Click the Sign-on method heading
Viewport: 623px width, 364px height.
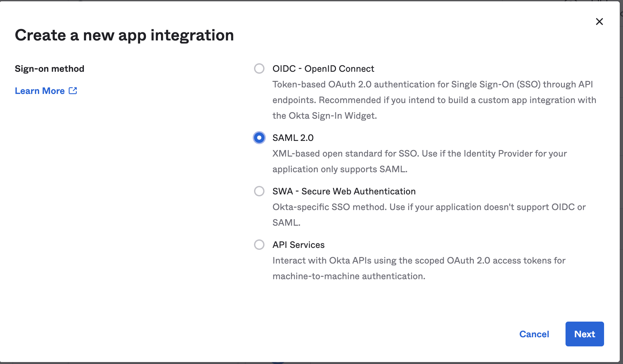49,68
